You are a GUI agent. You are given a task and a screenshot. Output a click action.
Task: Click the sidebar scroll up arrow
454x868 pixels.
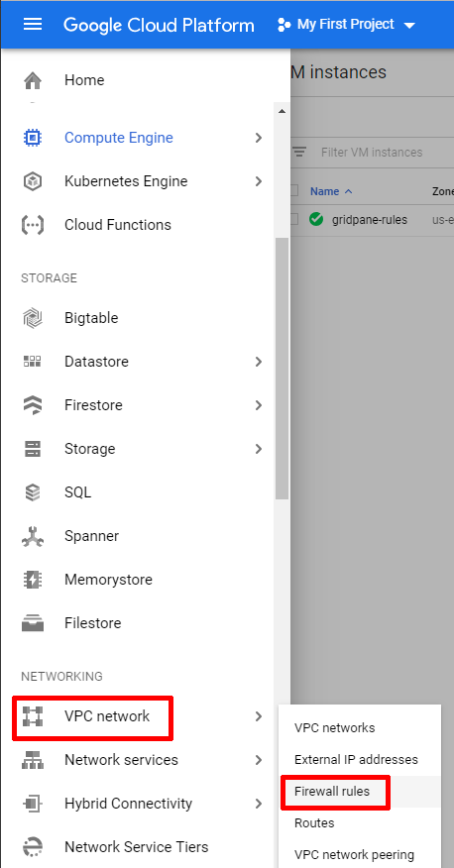(x=282, y=112)
